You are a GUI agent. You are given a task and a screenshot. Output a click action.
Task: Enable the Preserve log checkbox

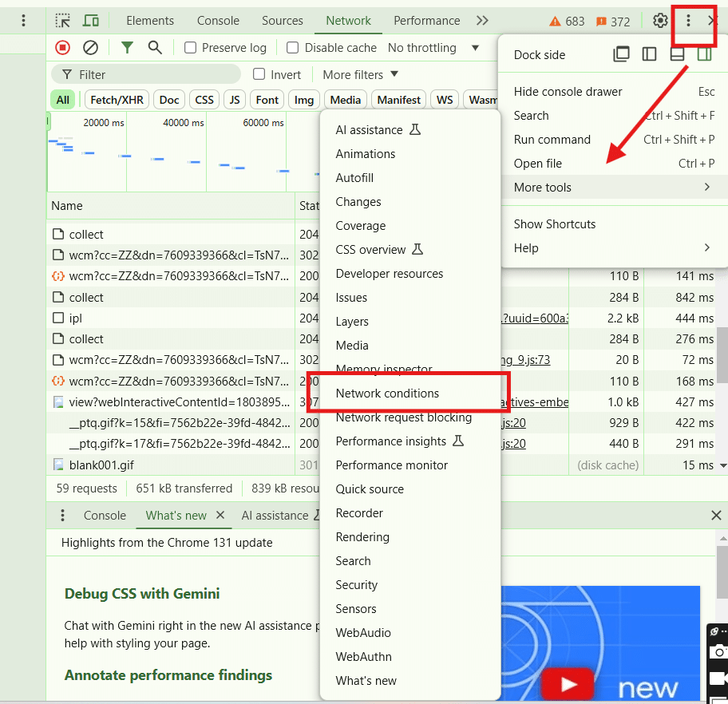pyautogui.click(x=191, y=48)
